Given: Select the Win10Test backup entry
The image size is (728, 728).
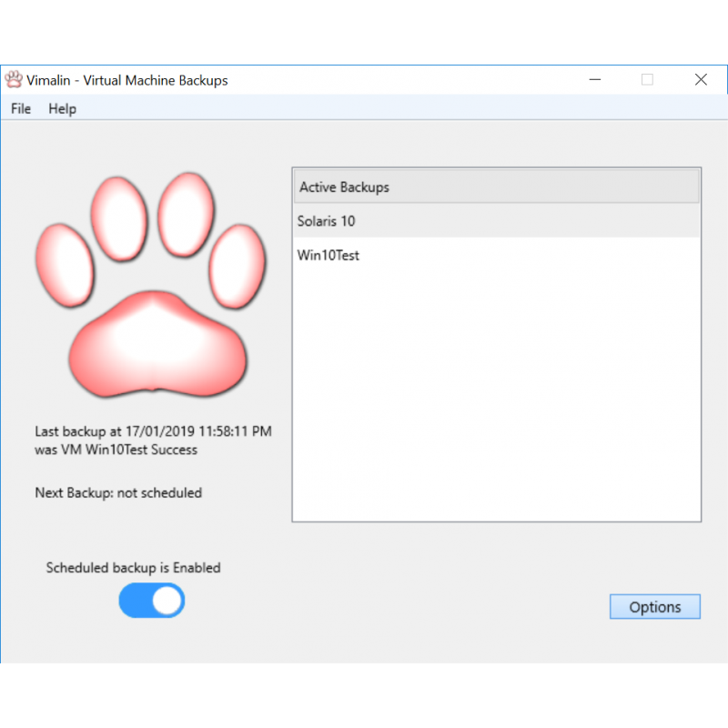Looking at the screenshot, I should (496, 255).
